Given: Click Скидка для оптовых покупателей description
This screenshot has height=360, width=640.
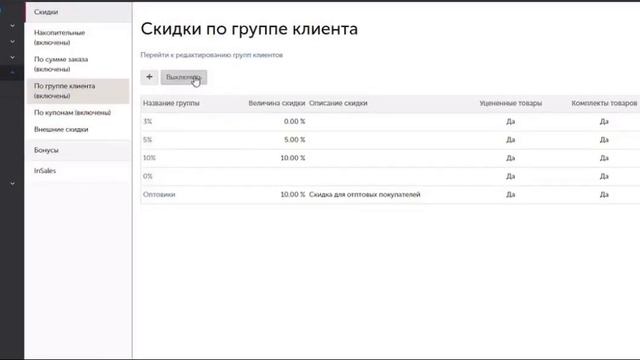Looking at the screenshot, I should 364,194.
